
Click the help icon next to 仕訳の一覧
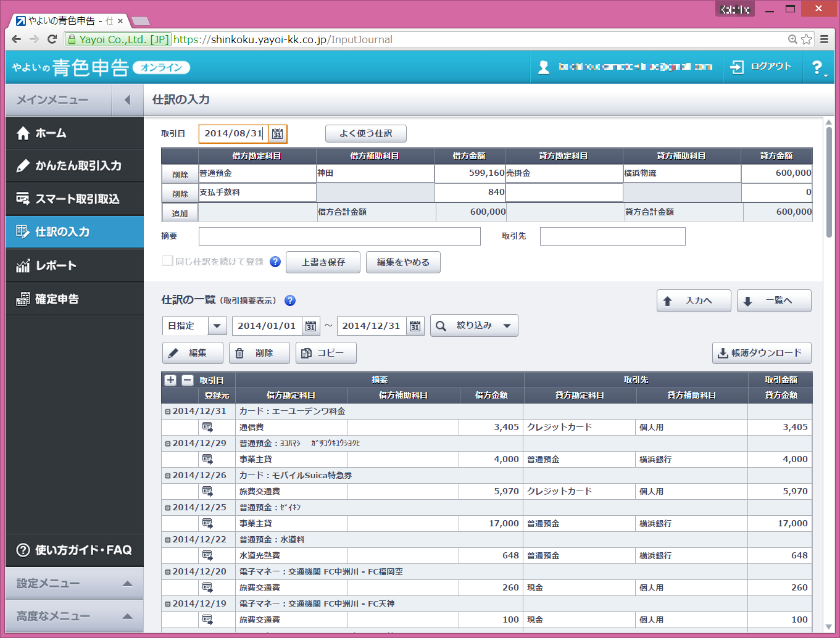point(290,300)
